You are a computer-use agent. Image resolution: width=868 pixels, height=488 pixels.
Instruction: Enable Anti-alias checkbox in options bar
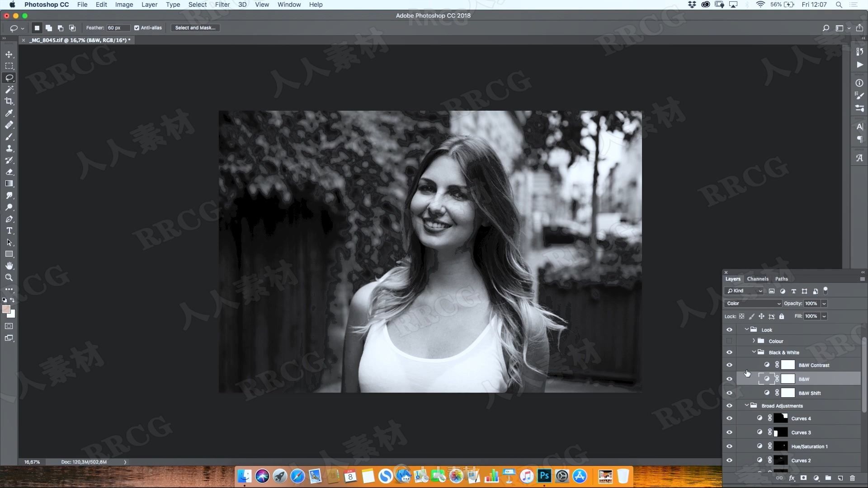coord(136,28)
